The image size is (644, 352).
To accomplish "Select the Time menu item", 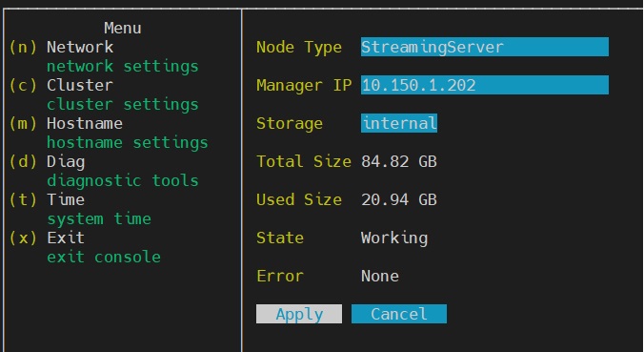I will pyautogui.click(x=66, y=200).
